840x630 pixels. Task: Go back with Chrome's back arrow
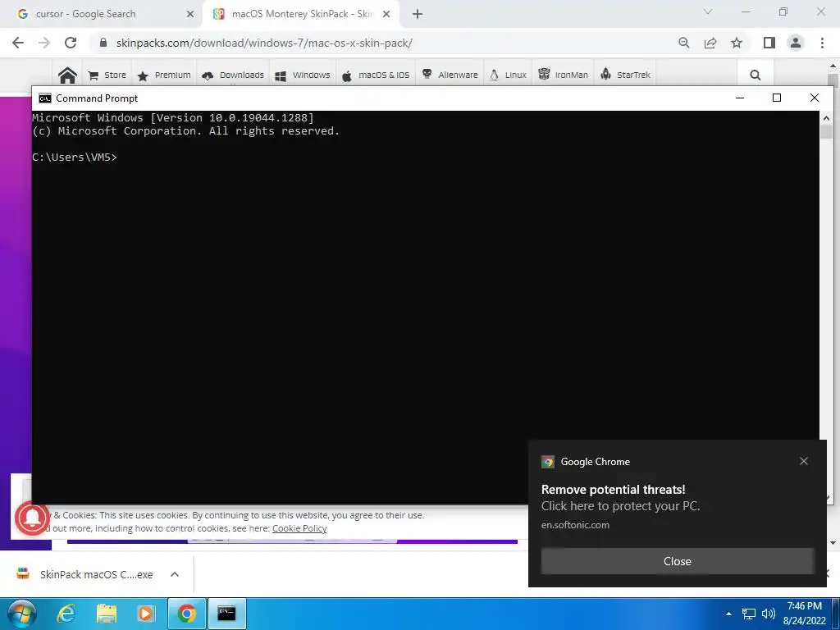pyautogui.click(x=18, y=43)
